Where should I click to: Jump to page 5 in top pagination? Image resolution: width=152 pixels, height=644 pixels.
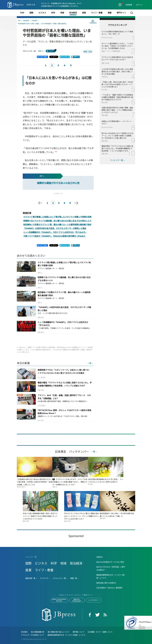point(71,65)
